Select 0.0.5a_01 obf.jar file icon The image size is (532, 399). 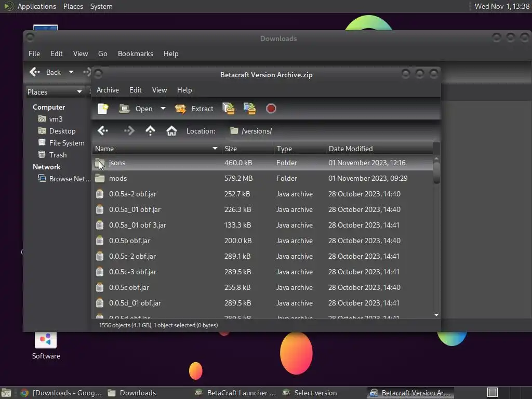coord(100,210)
